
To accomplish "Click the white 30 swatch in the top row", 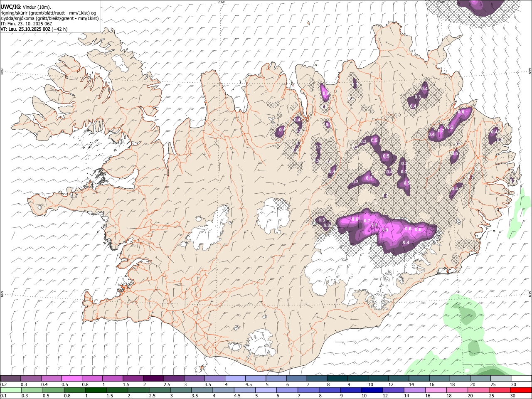I will (x=521, y=379).
